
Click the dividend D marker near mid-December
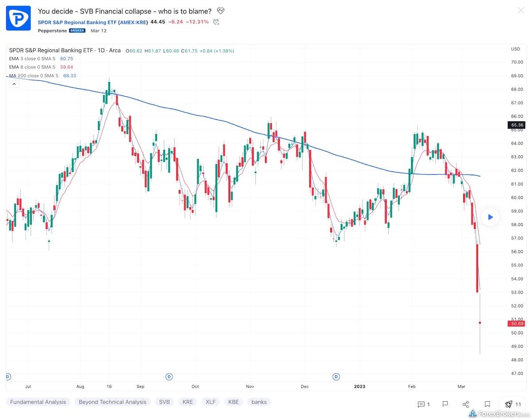[336, 377]
